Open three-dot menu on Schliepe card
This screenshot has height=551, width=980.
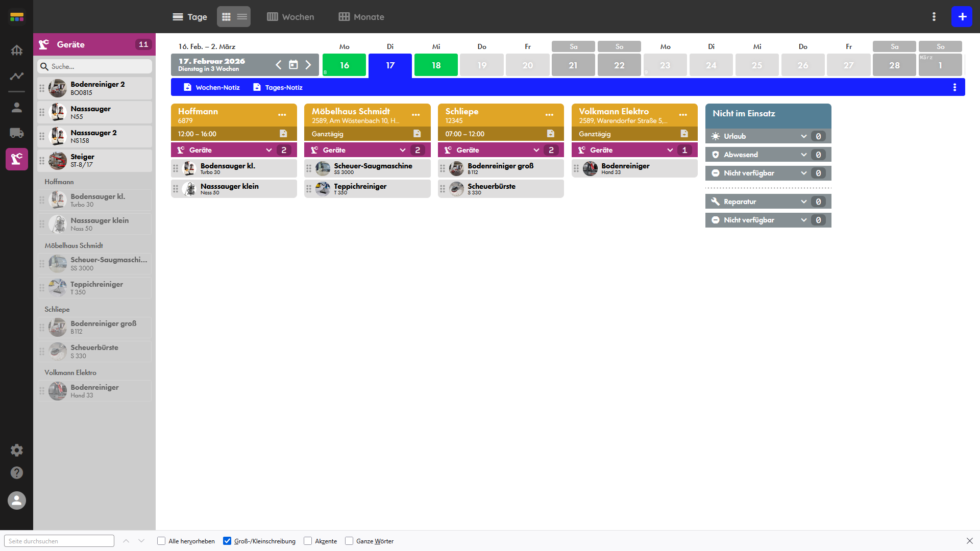point(549,115)
